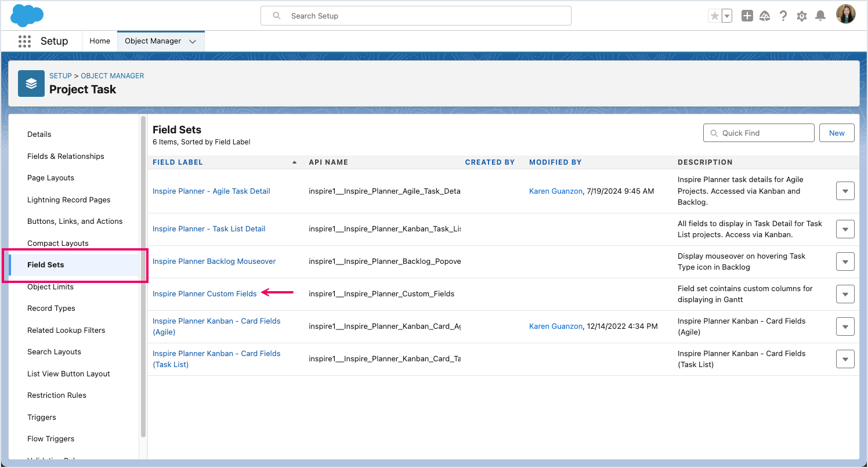Open the Global Actions plus icon
Viewport: 868px width, 468px height.
(x=747, y=16)
